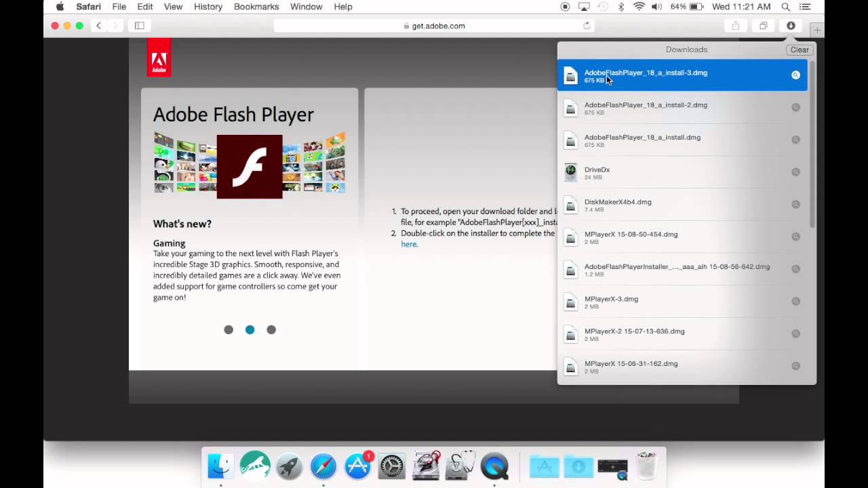Open Launchpad rocket icon in Dock
Screen dimensions: 868x488
tap(289, 466)
